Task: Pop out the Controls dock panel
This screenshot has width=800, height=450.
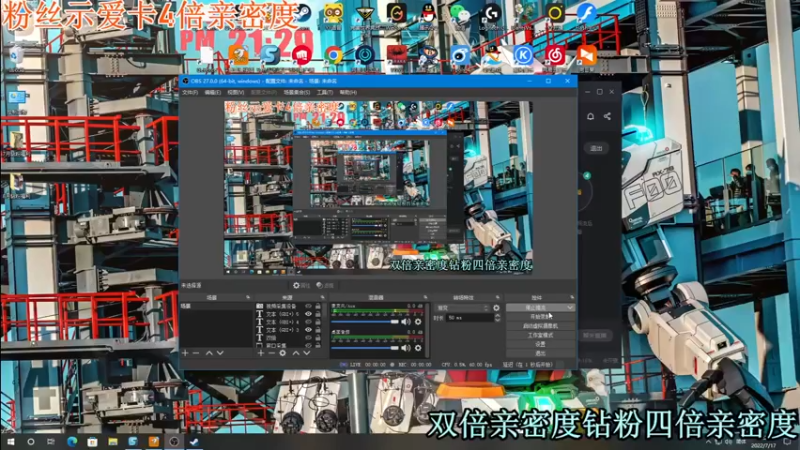Action: pyautogui.click(x=571, y=297)
